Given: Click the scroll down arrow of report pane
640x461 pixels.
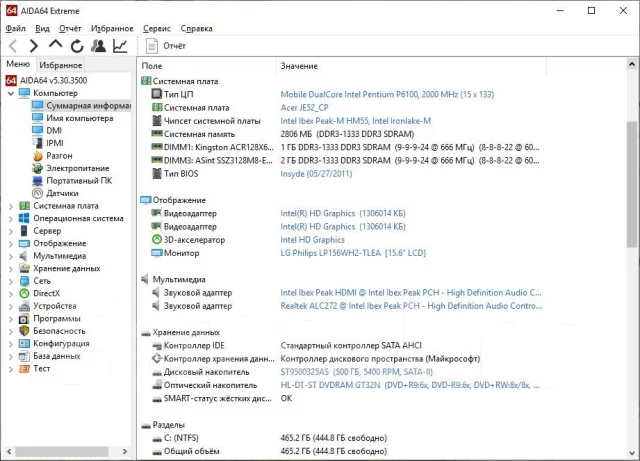Looking at the screenshot, I should click(x=632, y=453).
